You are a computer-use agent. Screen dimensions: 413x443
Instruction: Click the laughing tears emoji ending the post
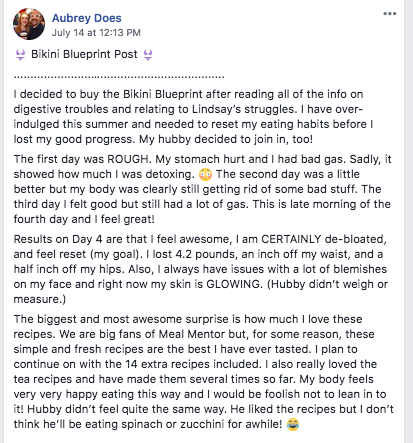tap(293, 425)
